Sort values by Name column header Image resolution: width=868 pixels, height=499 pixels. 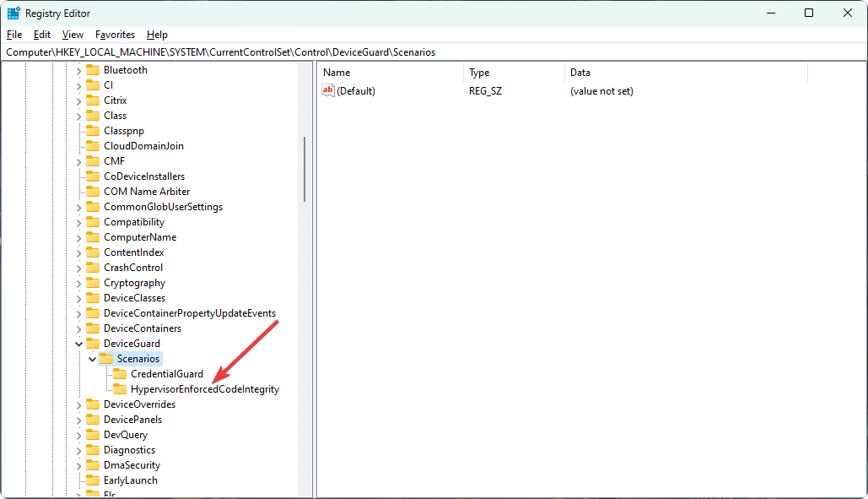(391, 73)
